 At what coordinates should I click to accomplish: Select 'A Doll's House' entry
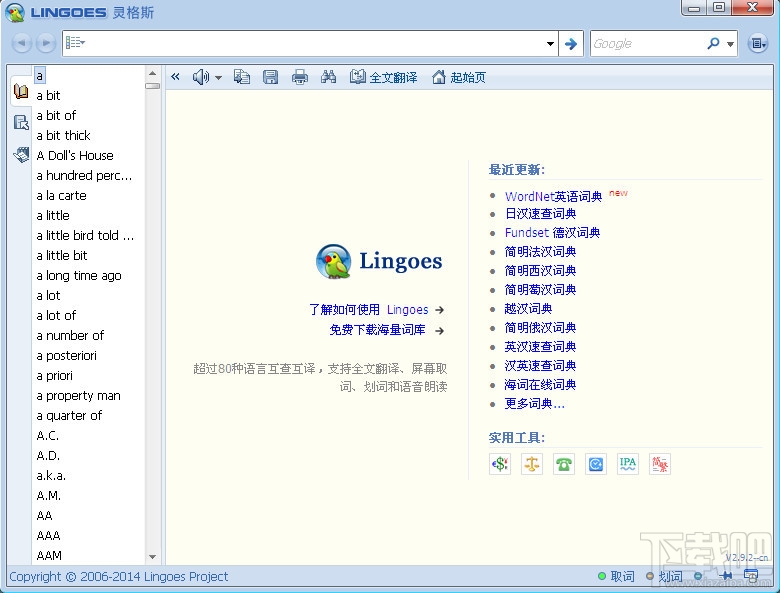(75, 155)
